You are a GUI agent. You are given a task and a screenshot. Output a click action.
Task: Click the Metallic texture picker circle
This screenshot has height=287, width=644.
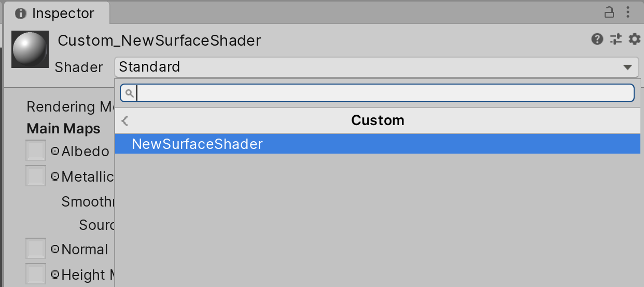pyautogui.click(x=55, y=177)
